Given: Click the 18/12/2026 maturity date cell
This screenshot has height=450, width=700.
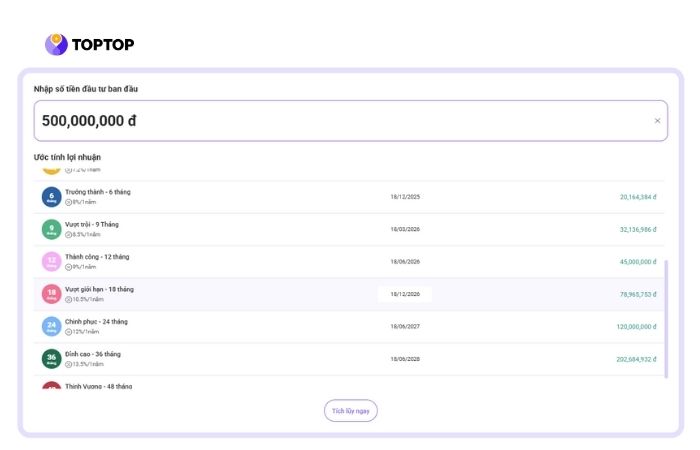Looking at the screenshot, I should pyautogui.click(x=404, y=294).
